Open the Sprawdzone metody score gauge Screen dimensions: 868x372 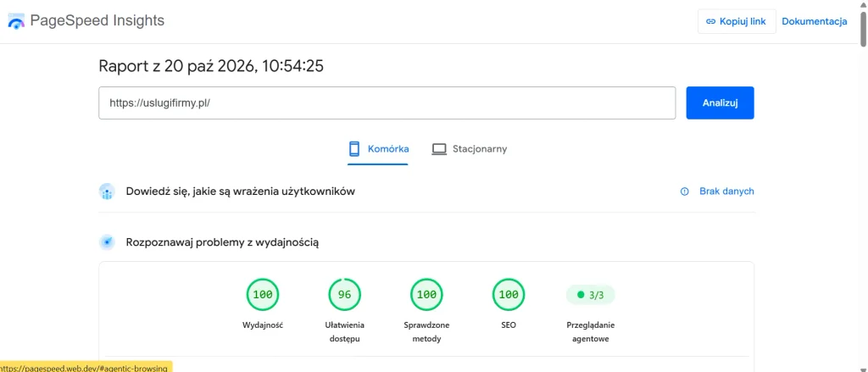click(x=427, y=295)
